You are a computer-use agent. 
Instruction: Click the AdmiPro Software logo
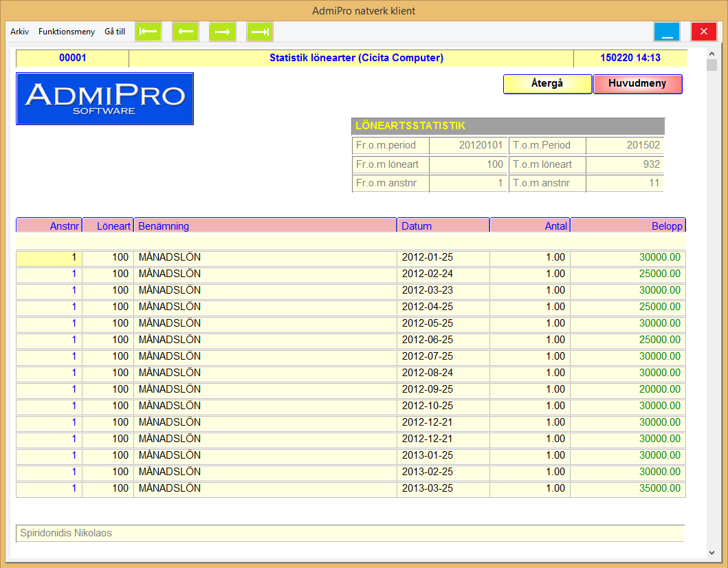[x=104, y=99]
